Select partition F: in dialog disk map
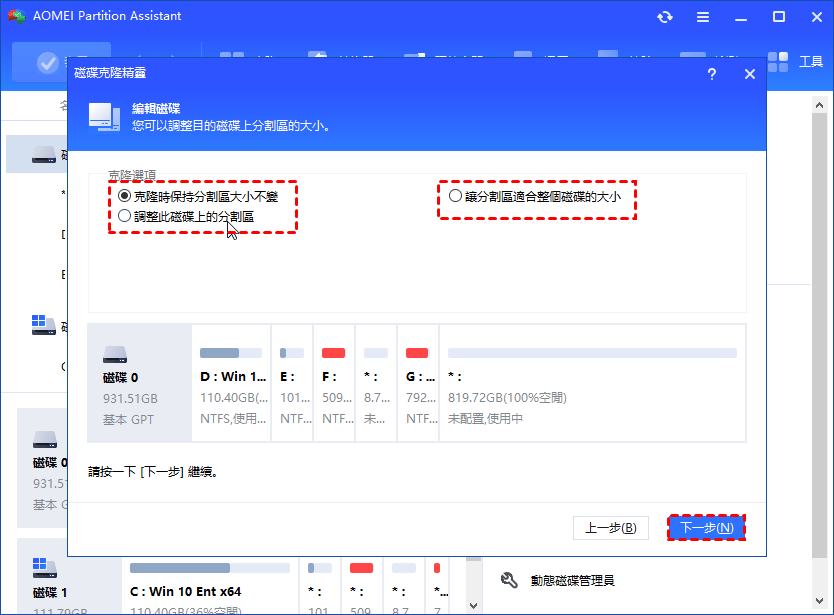Image resolution: width=834 pixels, height=615 pixels. [334, 383]
